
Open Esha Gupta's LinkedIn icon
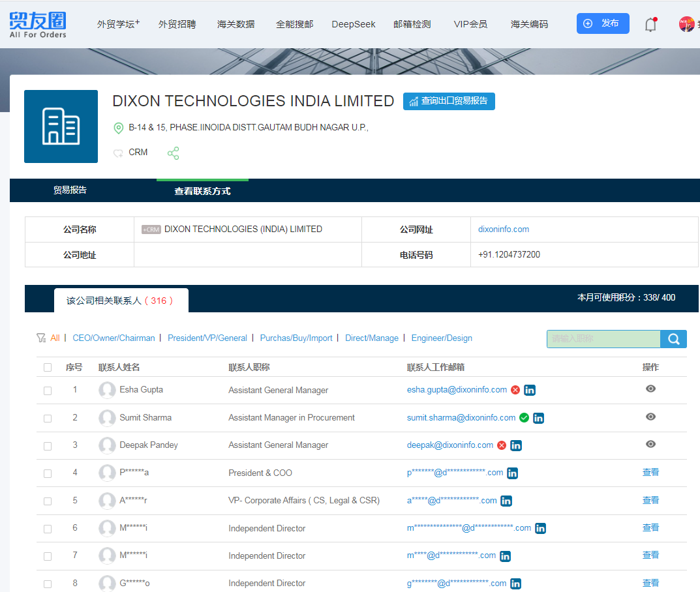click(530, 390)
